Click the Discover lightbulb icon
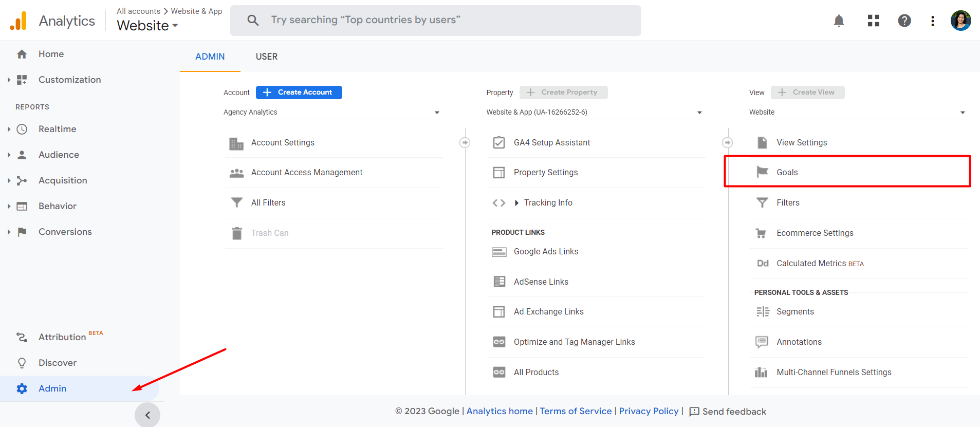Screen dimensions: 980x427 22,363
